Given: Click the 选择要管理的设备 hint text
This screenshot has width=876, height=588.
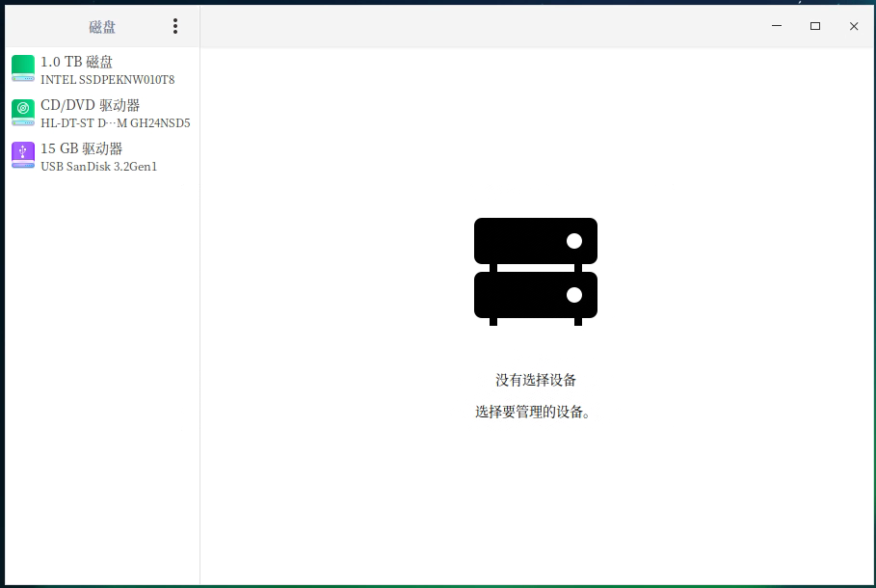Looking at the screenshot, I should [532, 412].
